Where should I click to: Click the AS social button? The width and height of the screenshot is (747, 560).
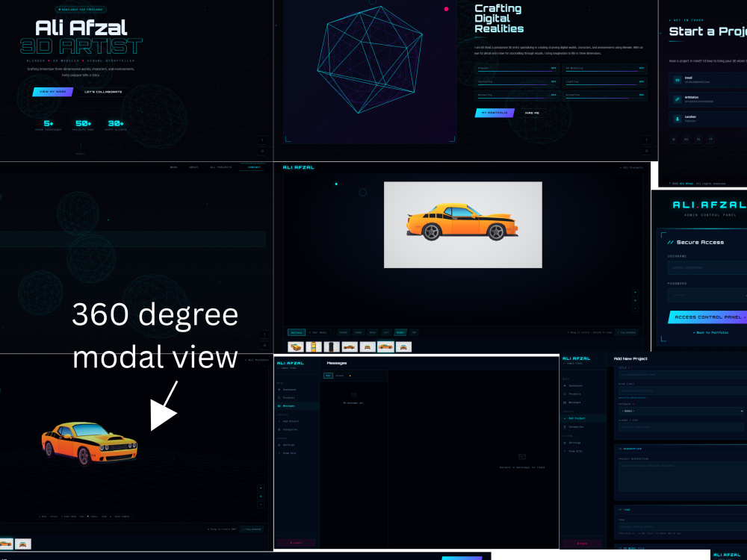pyautogui.click(x=686, y=140)
